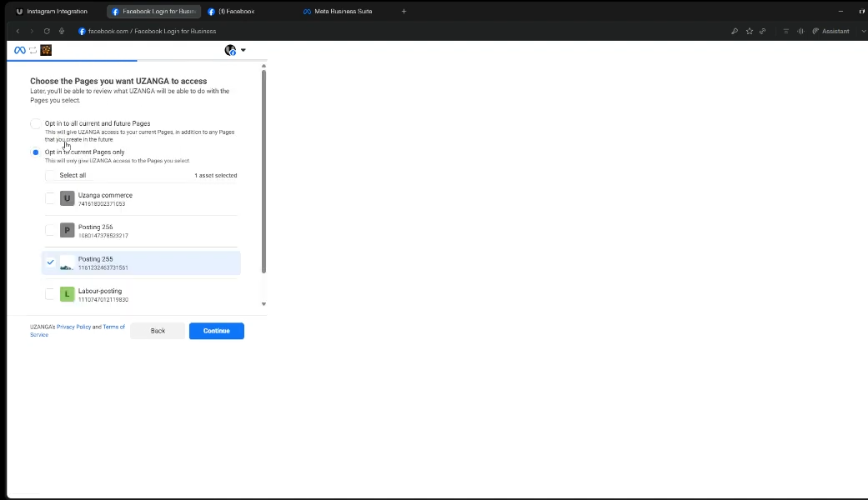Click the UZANGA app thumbnail in the header
Viewport: 868px width, 500px height.
tap(46, 50)
